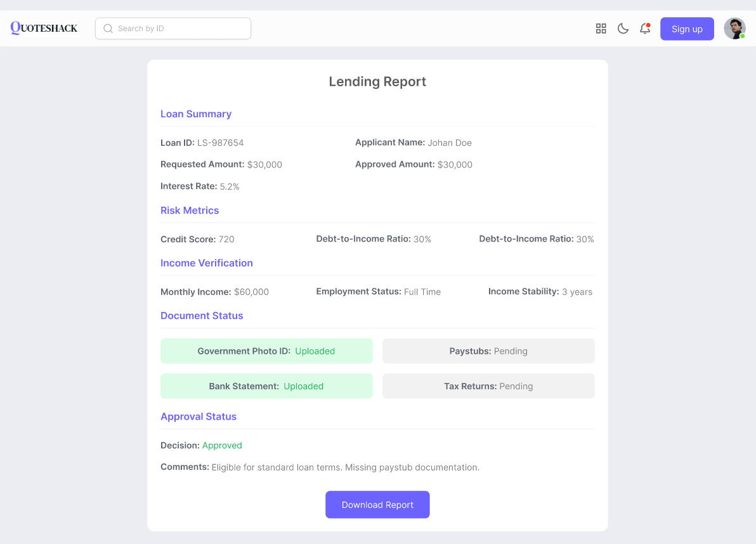Select the Risk Metrics heading
This screenshot has height=544, width=756.
pyautogui.click(x=190, y=210)
